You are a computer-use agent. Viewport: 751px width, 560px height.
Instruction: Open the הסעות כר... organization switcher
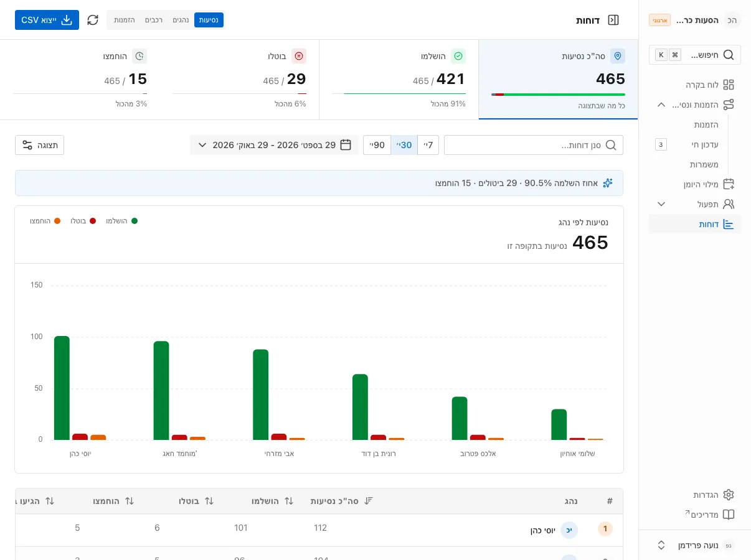click(x=695, y=20)
